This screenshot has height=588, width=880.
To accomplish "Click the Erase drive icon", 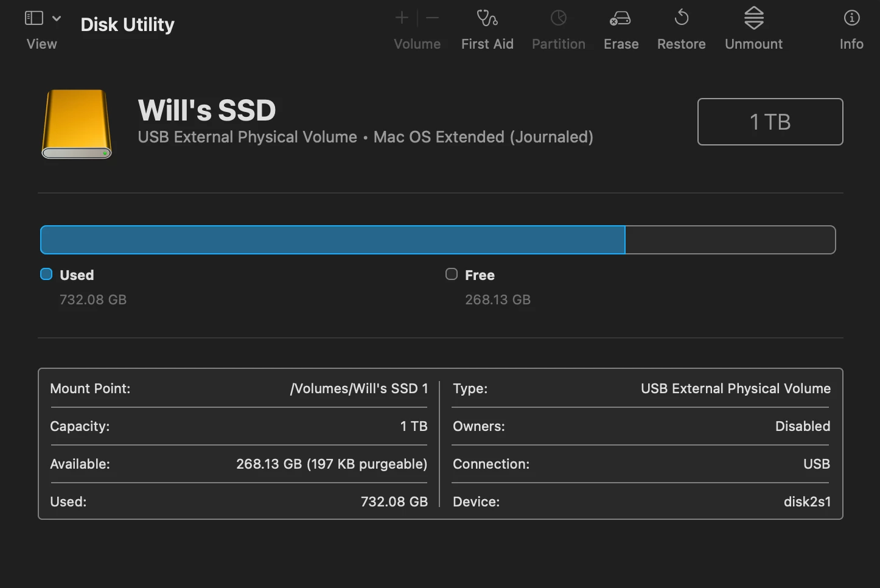I will click(x=620, y=18).
